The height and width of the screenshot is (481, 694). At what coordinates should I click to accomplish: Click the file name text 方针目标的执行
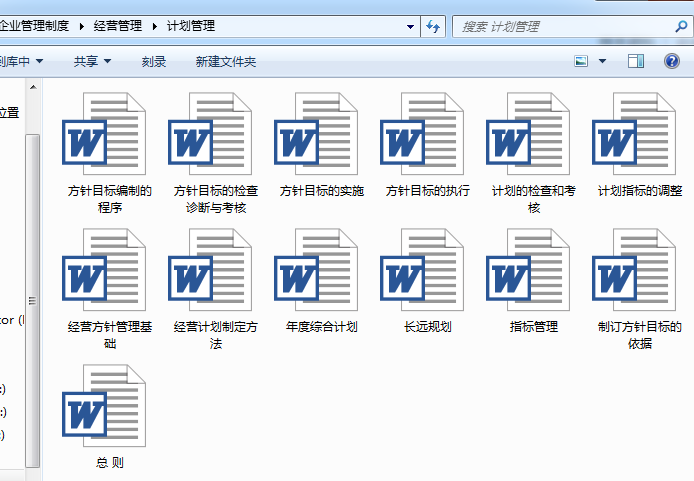point(428,191)
